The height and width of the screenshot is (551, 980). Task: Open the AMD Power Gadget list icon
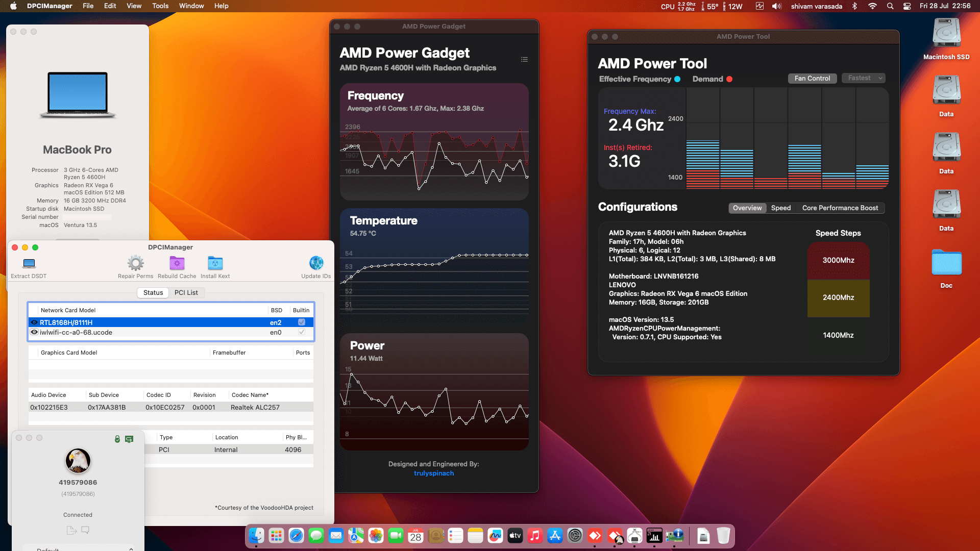(x=524, y=59)
